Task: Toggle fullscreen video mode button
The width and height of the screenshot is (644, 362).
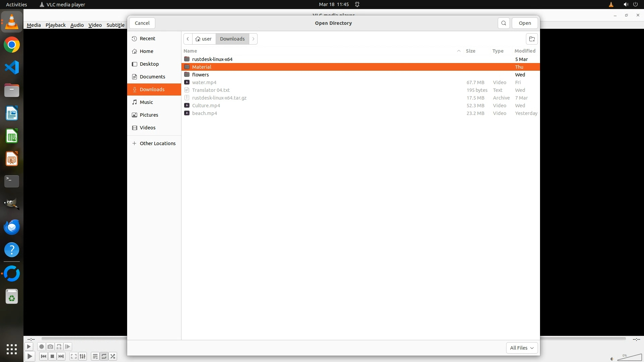Action: pyautogui.click(x=74, y=356)
